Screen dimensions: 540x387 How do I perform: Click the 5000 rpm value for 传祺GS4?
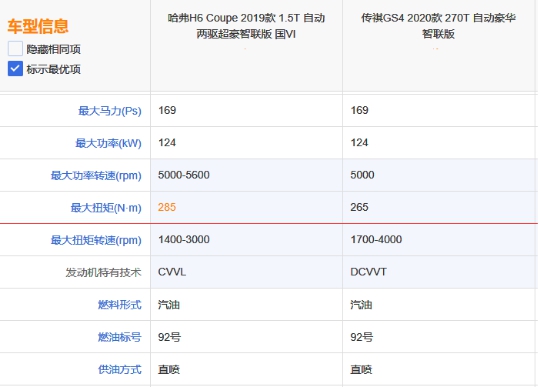(x=362, y=175)
